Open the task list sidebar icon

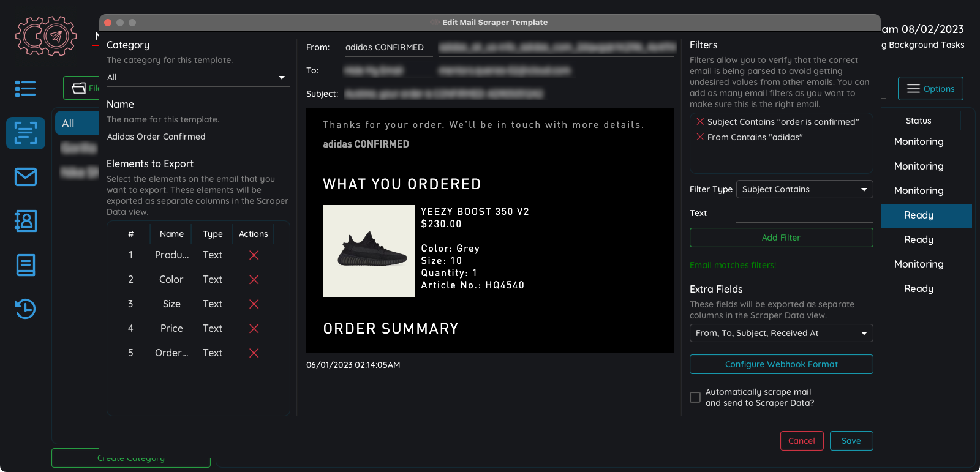[26, 89]
